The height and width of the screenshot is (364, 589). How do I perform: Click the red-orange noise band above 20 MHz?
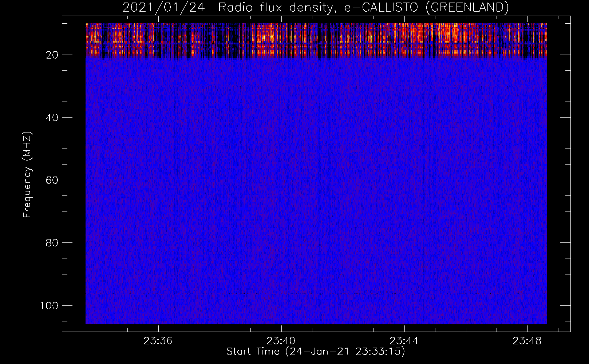(316, 40)
